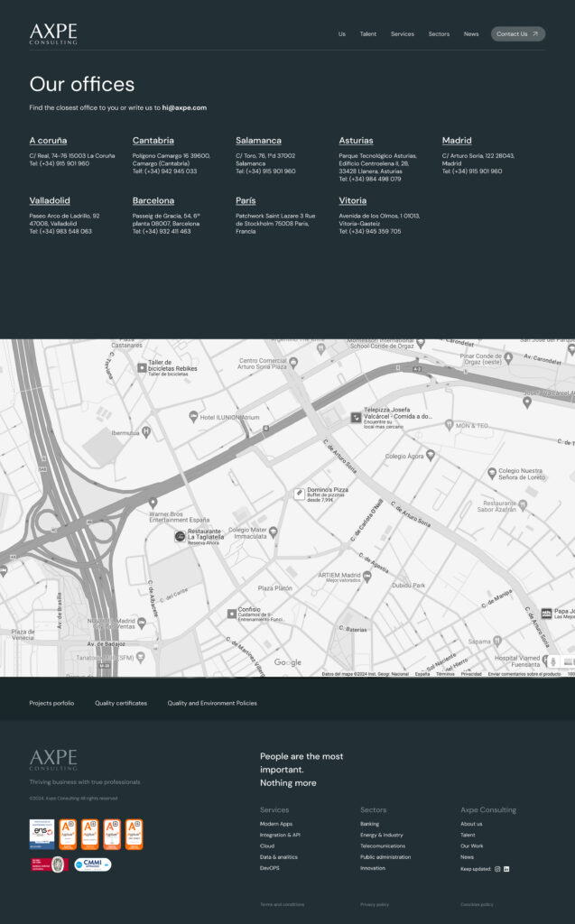Click the Domino's Pizza map marker
Screen dimensions: 575x924
(x=299, y=494)
